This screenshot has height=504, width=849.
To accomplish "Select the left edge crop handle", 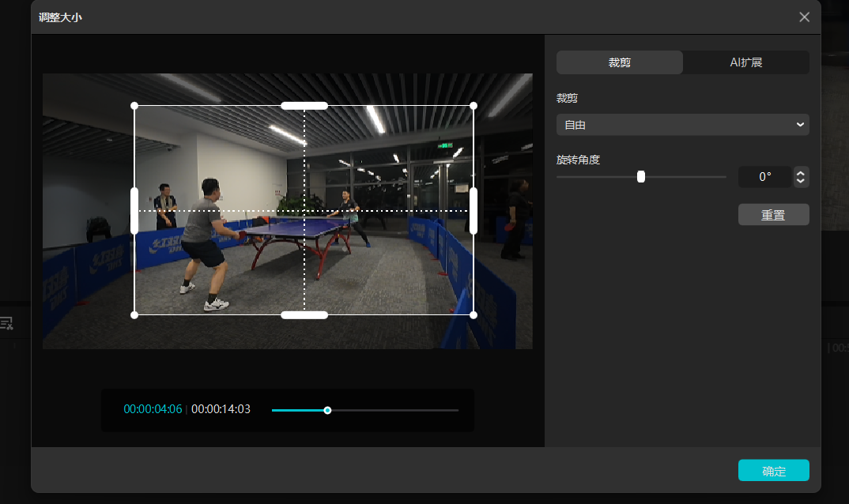I will [134, 211].
